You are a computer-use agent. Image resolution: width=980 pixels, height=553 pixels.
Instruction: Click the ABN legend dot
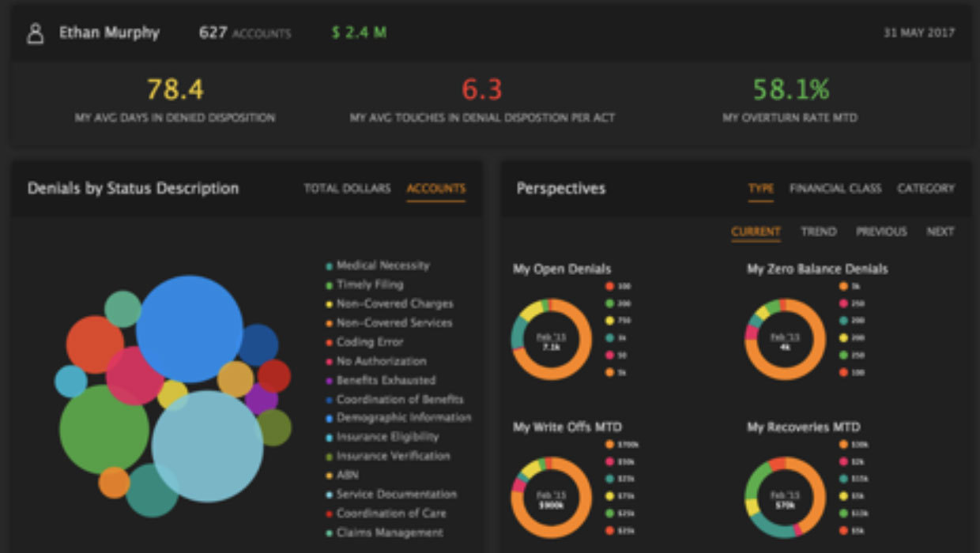(328, 475)
